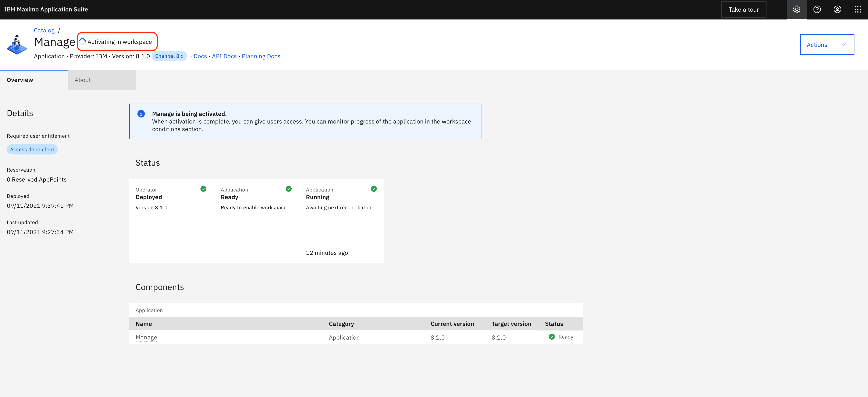868x397 pixels.
Task: Click the Components section heading
Action: click(x=160, y=287)
